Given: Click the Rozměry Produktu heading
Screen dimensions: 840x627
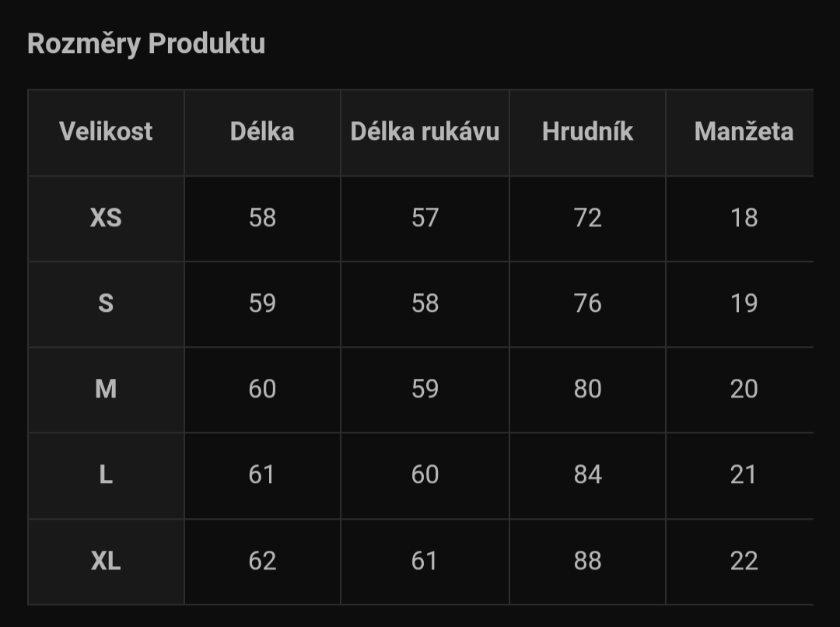Looking at the screenshot, I should [x=146, y=44].
